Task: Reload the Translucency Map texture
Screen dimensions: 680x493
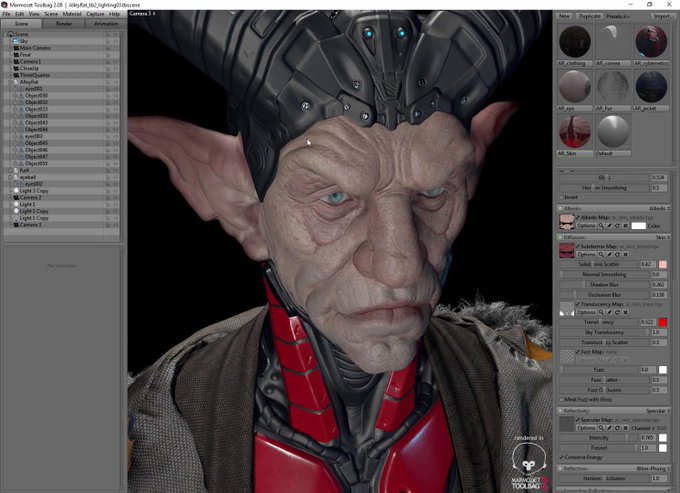Action: click(618, 312)
